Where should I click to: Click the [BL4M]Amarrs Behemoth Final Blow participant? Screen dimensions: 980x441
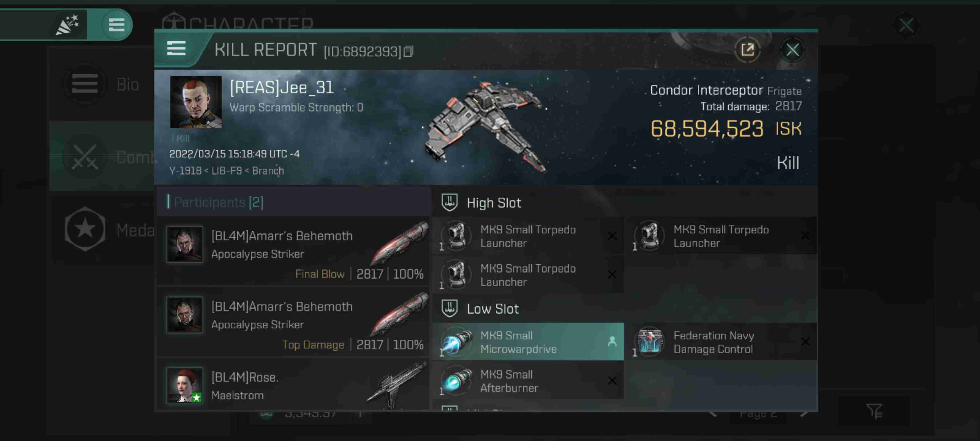point(295,253)
